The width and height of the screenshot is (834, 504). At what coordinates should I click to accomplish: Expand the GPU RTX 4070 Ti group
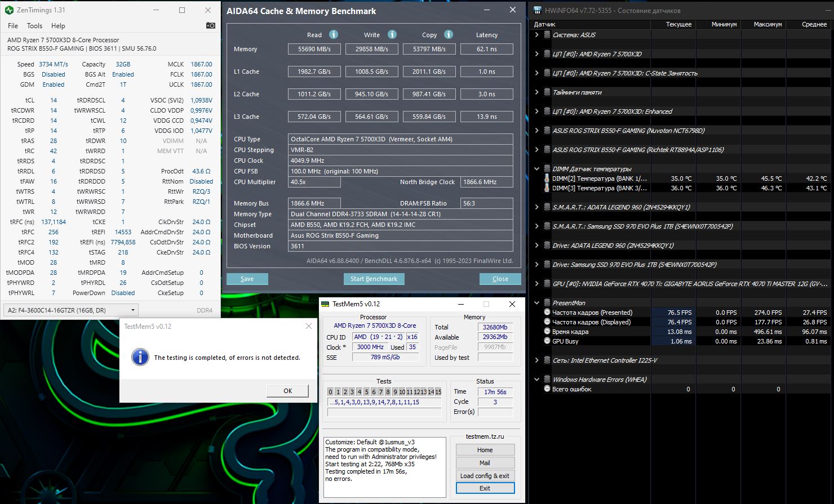(536, 284)
